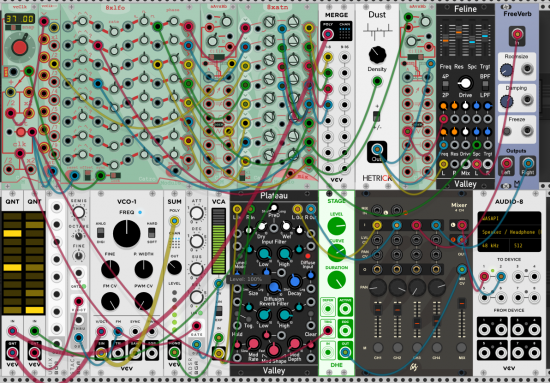This screenshot has width=550, height=383.
Task: Flip the Feline 4P/2P switch
Action: [x=445, y=85]
